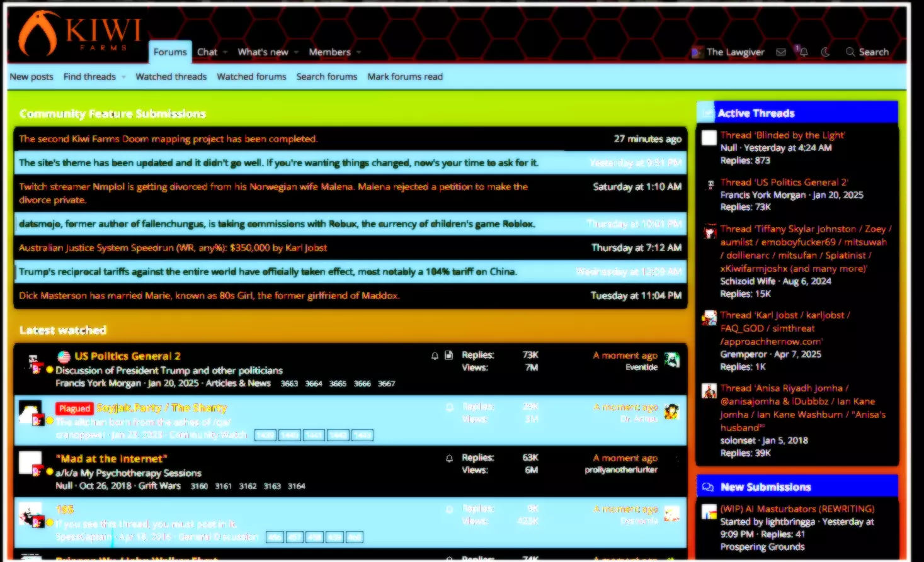The width and height of the screenshot is (924, 562).
Task: Open Search forums
Action: coord(327,77)
